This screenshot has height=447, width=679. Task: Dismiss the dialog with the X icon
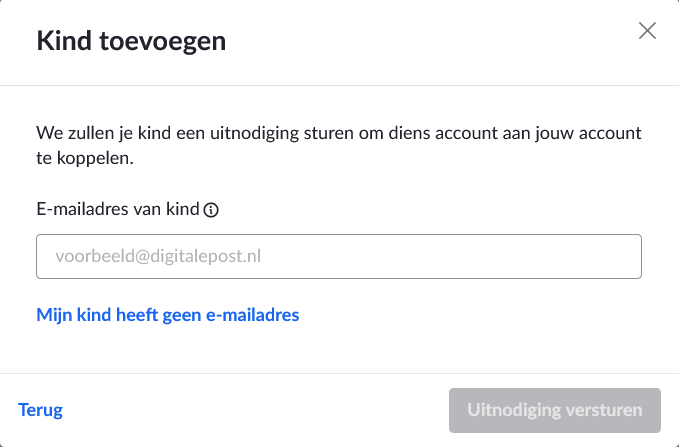647,31
